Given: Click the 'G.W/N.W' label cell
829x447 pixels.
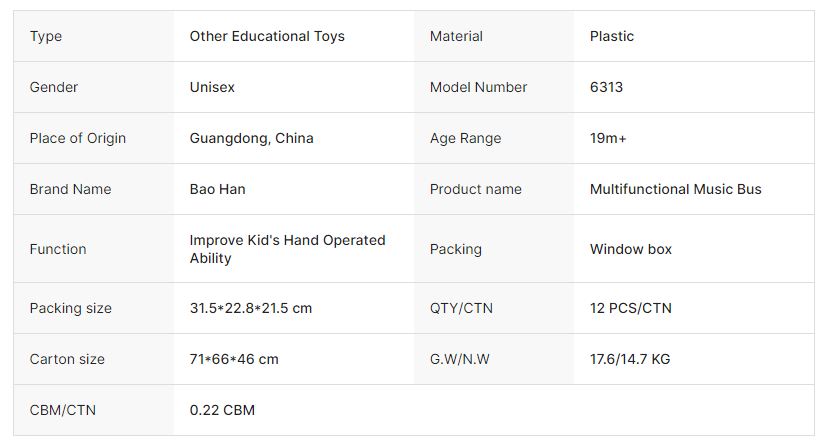Looking at the screenshot, I should click(x=459, y=359).
